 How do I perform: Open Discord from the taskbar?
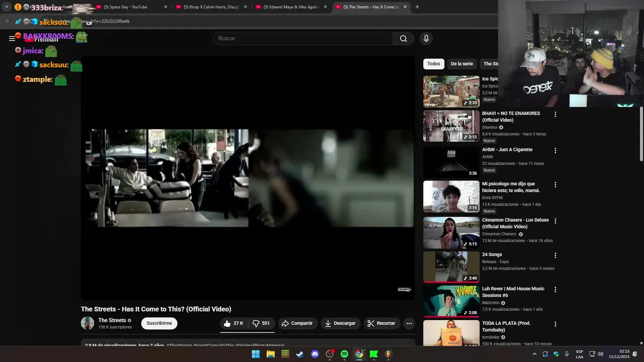[315, 354]
